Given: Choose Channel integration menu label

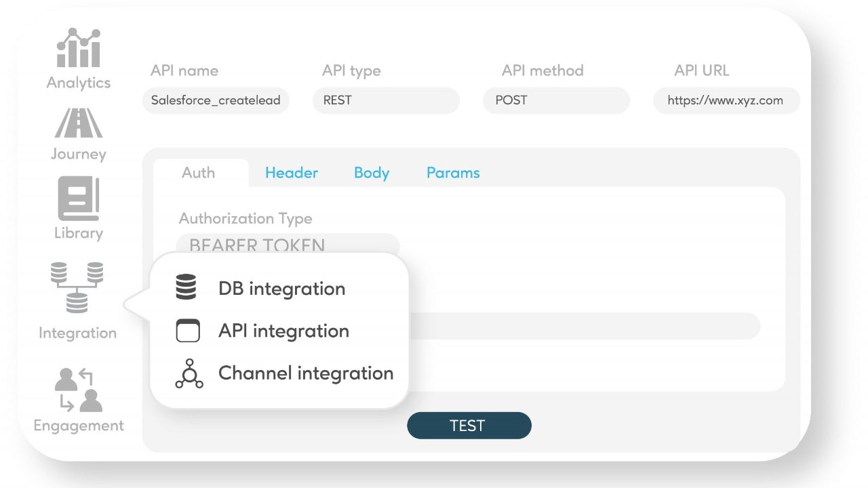Looking at the screenshot, I should tap(306, 373).
